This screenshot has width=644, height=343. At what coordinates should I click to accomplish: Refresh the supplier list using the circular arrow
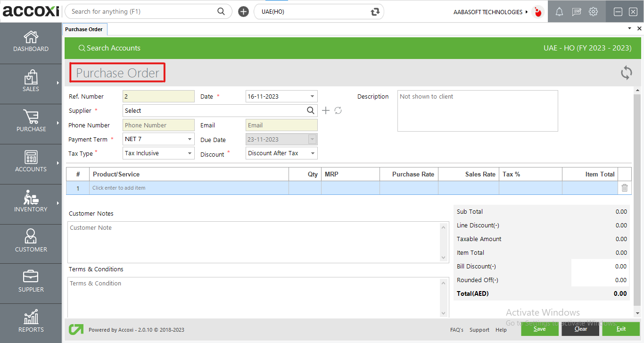coord(338,110)
